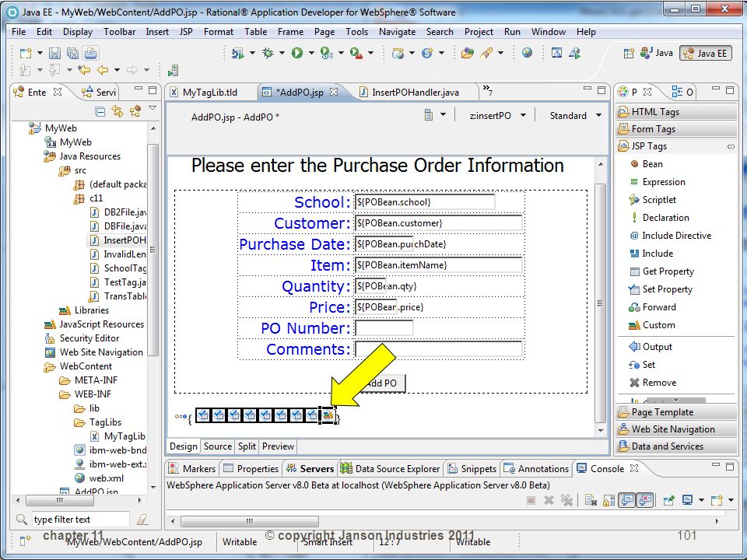Click the Comments input field
This screenshot has width=747, height=560.
(439, 349)
